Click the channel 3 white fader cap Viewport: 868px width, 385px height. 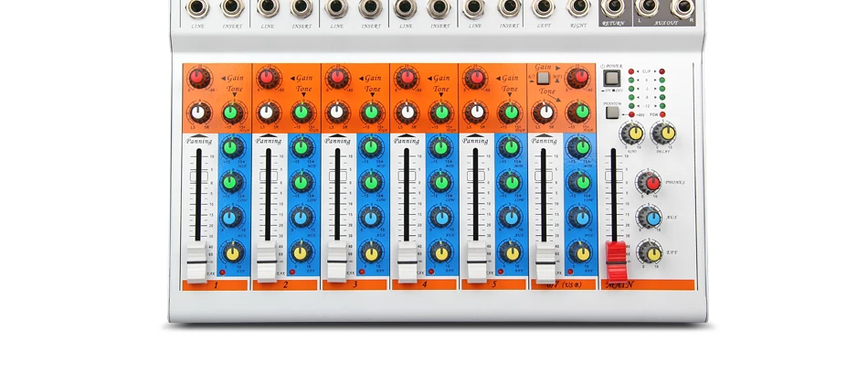(336, 262)
